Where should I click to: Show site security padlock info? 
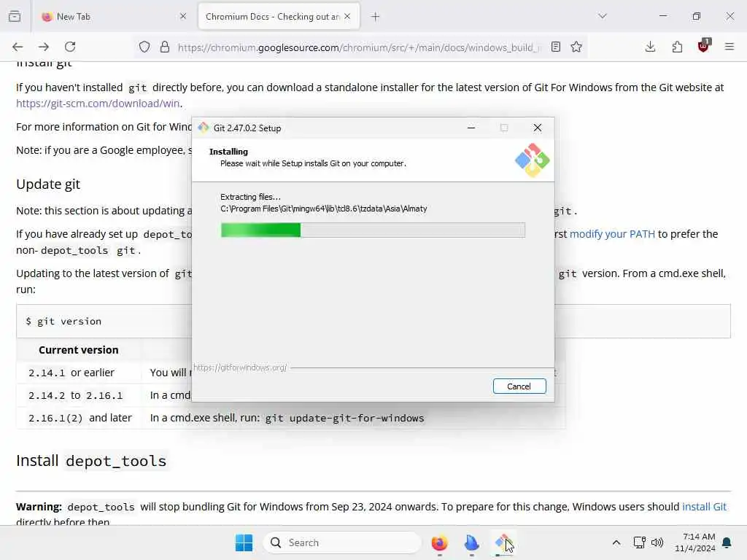point(165,47)
